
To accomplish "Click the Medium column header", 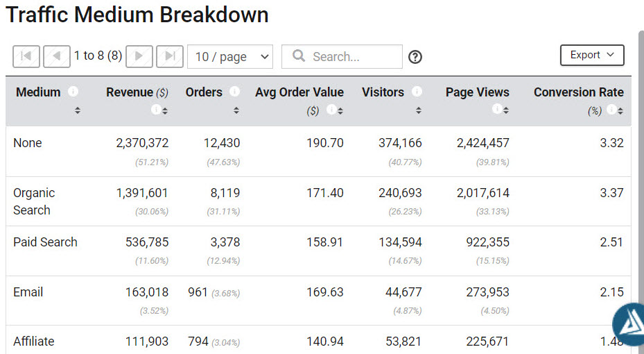I will [38, 92].
